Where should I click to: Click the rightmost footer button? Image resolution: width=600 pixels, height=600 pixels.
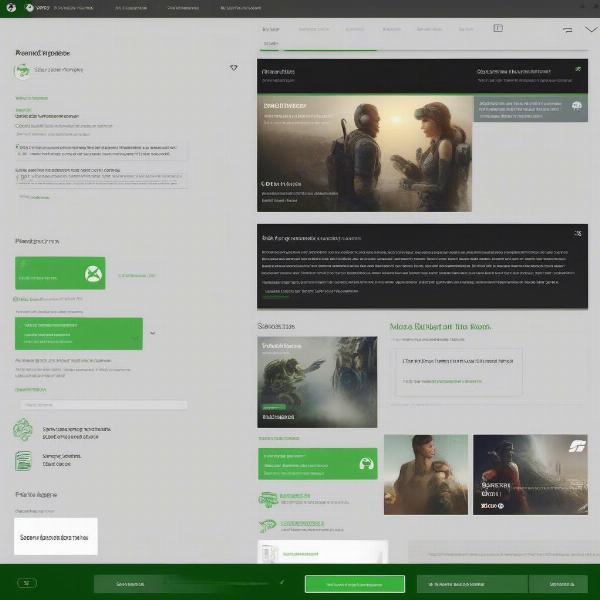(x=558, y=584)
